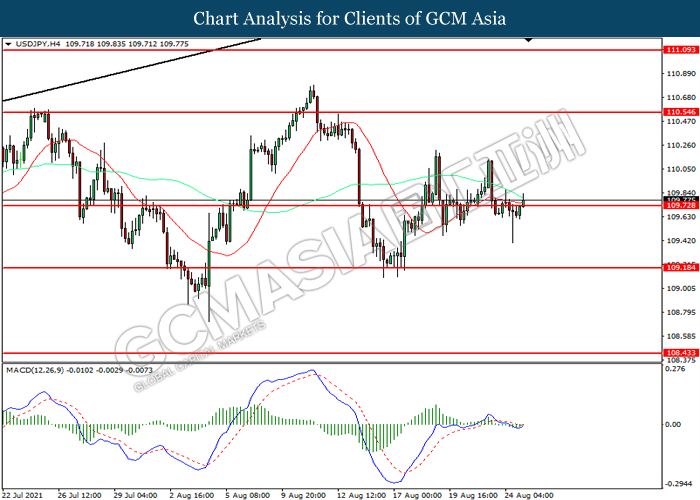The width and height of the screenshot is (700, 500).
Task: Click the 9 Aug 20:00 time label
Action: pos(303,495)
